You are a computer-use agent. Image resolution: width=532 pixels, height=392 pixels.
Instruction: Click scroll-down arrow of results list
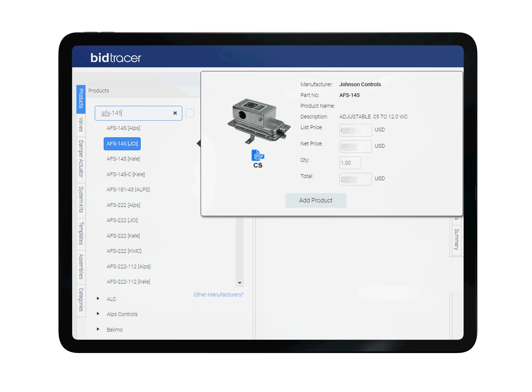click(x=239, y=283)
